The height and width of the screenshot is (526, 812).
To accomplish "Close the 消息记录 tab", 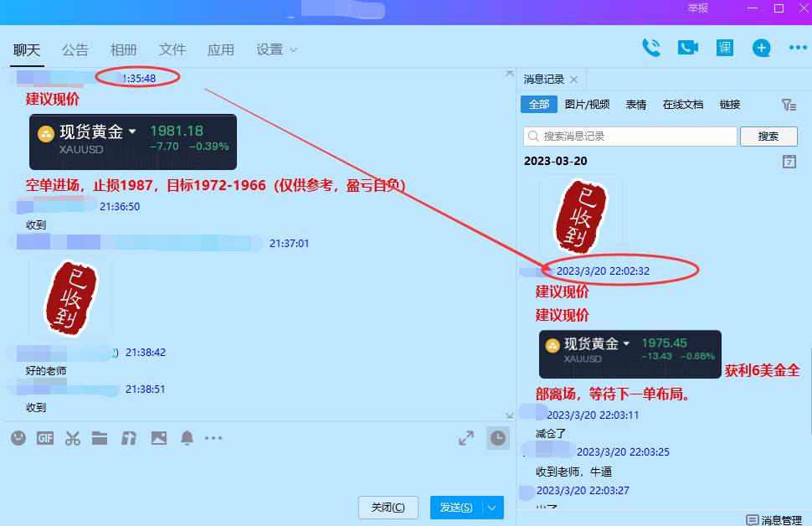I will [x=573, y=80].
